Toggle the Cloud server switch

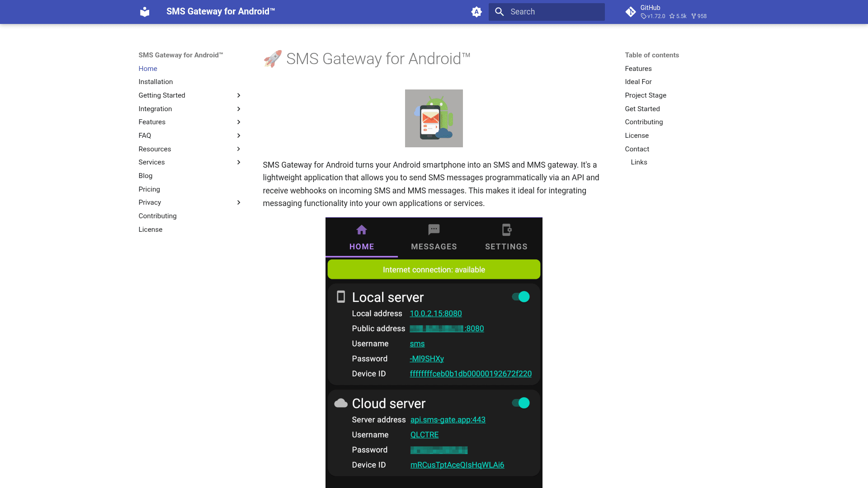pyautogui.click(x=521, y=403)
